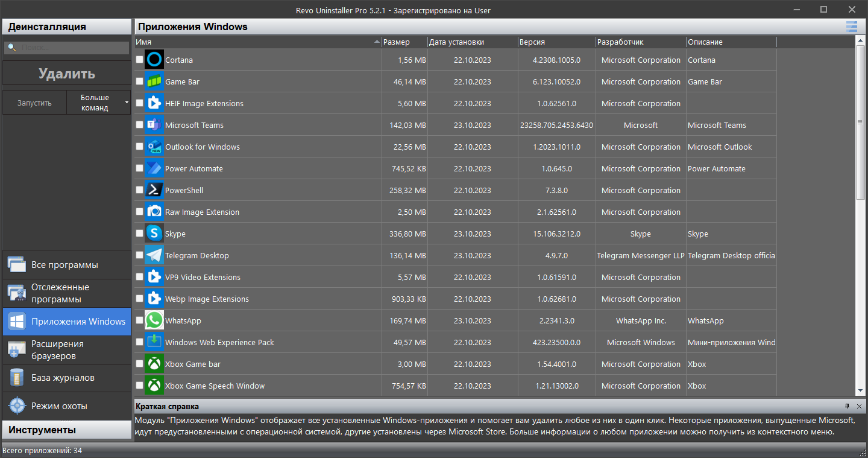The width and height of the screenshot is (868, 458).
Task: Click the WhatsApp app icon
Action: (154, 320)
